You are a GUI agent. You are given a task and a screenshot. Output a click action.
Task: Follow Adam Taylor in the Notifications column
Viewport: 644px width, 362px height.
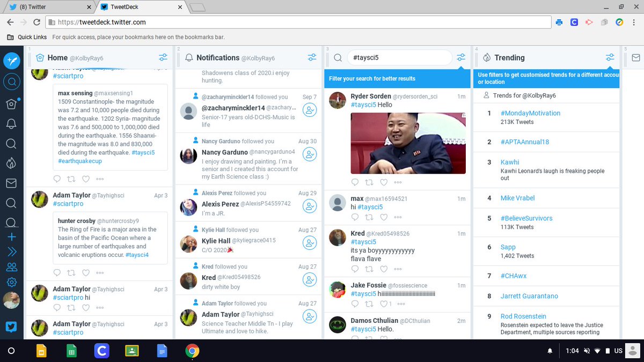(x=310, y=316)
